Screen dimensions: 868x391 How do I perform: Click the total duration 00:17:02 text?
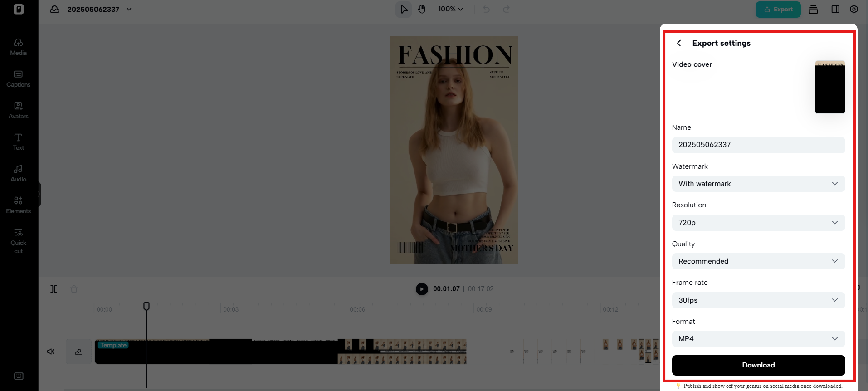coord(481,289)
